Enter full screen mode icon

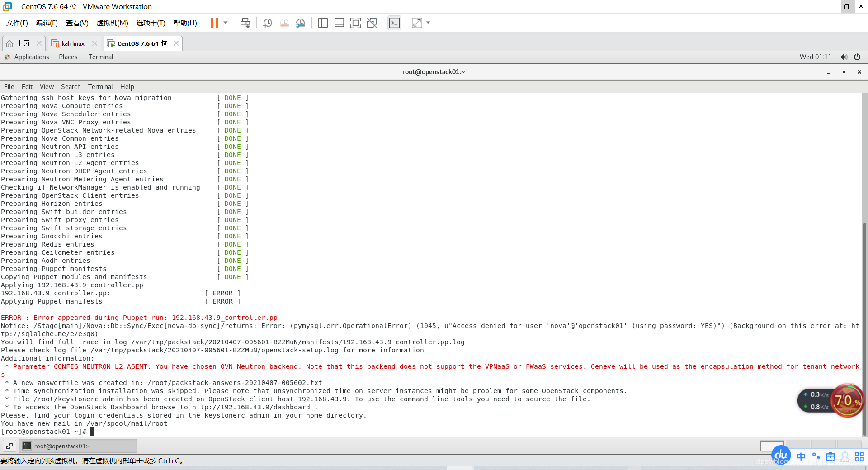coord(355,23)
